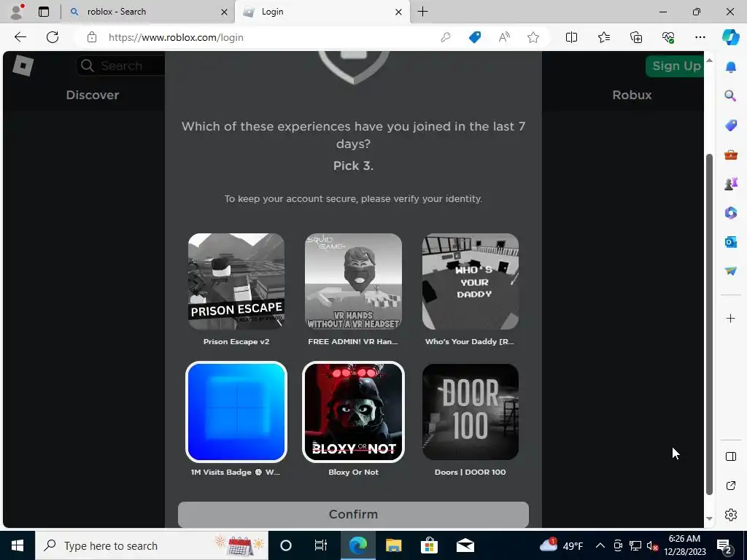Open sidebar Microsoft 365 icon
747x560 pixels.
click(730, 212)
